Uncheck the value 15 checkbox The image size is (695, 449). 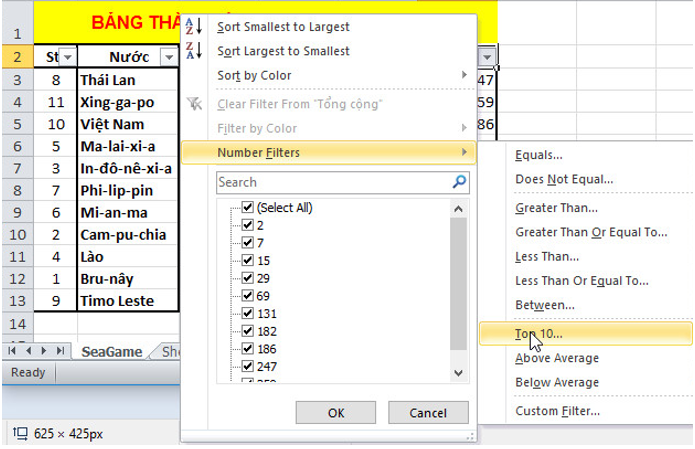[247, 261]
